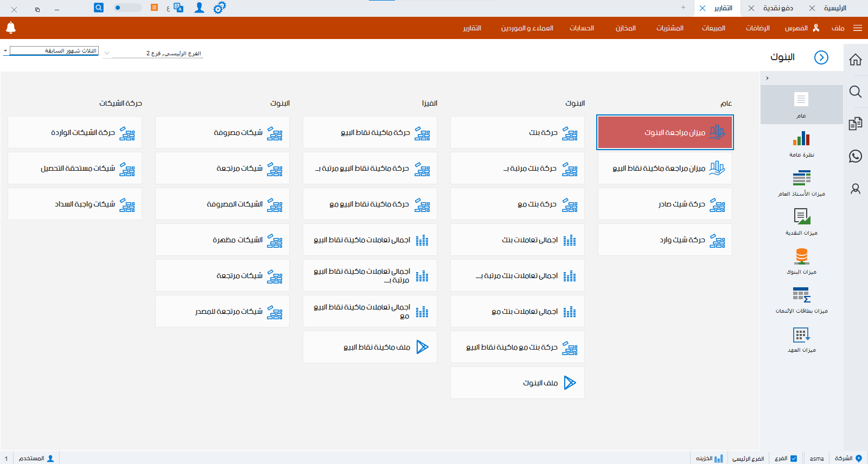
Task: Open the الثلاث شهور السابقة period dropdown
Action: click(x=53, y=51)
